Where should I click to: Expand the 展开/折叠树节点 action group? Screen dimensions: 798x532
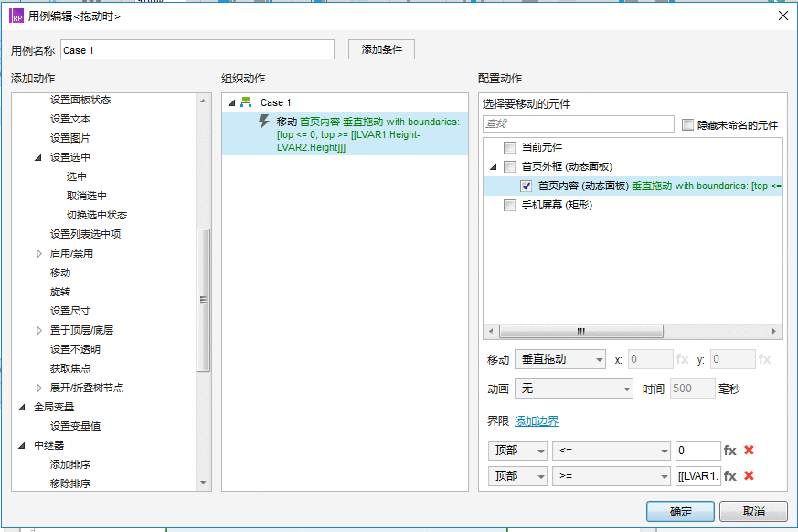pos(38,388)
